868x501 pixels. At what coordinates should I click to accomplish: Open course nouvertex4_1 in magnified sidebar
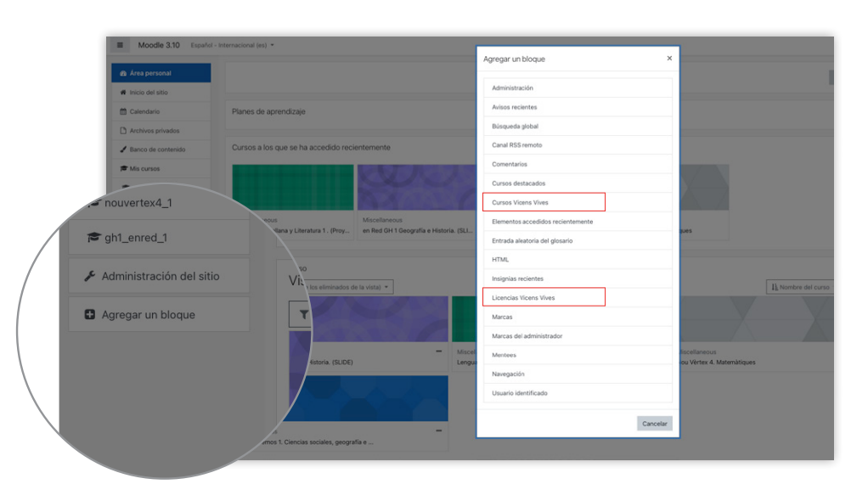pos(138,203)
